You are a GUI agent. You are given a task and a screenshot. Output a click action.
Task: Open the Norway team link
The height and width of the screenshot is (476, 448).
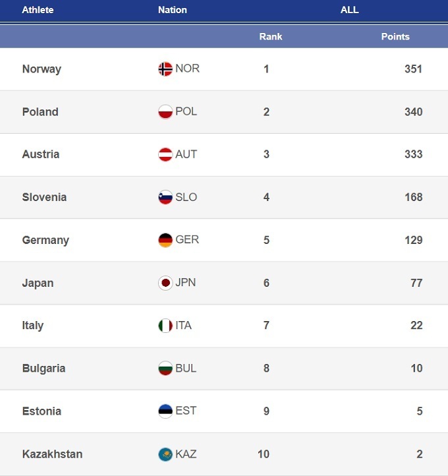click(x=42, y=69)
